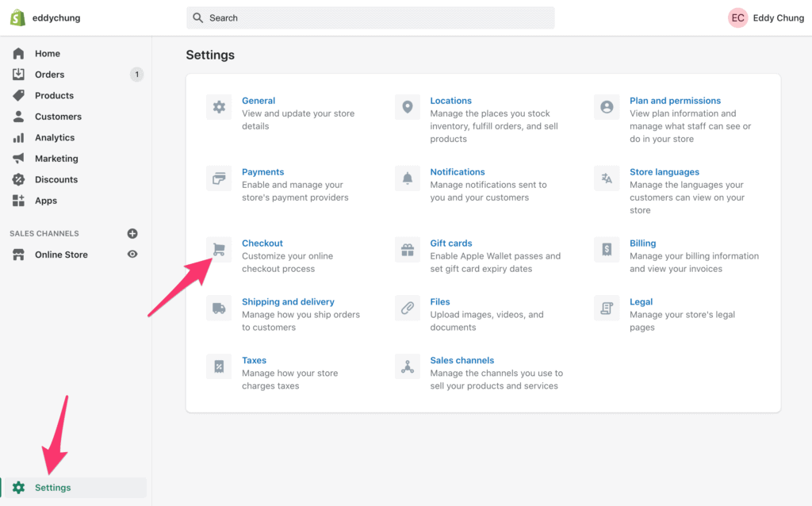Screen dimensions: 812x506
Task: Open the Gift cards icon
Action: click(407, 249)
